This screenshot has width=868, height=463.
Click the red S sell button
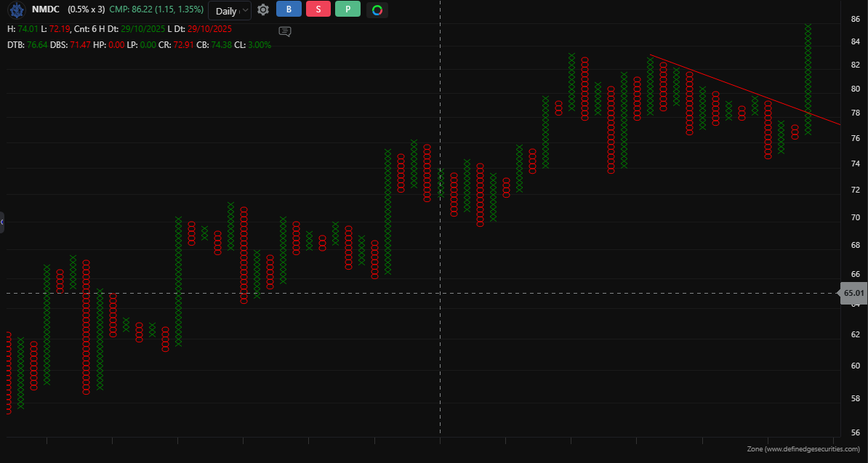coord(318,9)
